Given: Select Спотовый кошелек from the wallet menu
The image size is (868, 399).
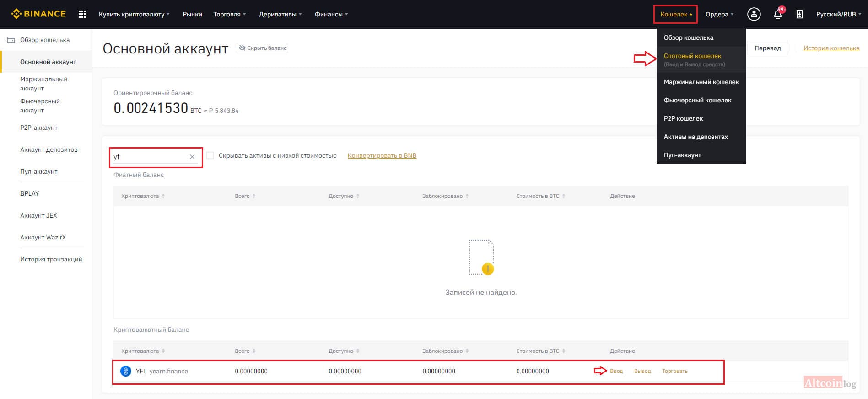Looking at the screenshot, I should [x=701, y=59].
